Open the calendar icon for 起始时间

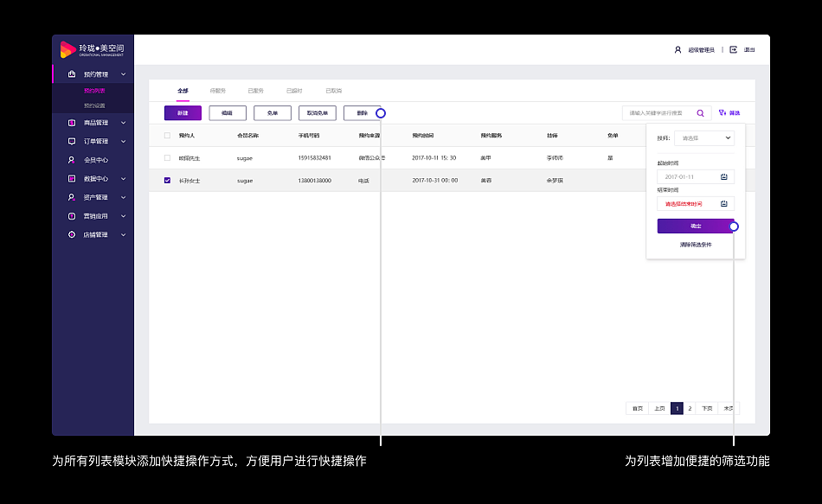tap(724, 177)
